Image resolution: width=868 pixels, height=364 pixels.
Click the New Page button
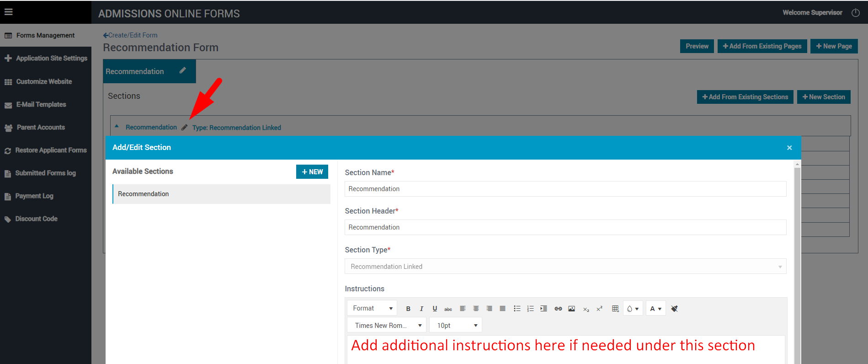pyautogui.click(x=834, y=46)
